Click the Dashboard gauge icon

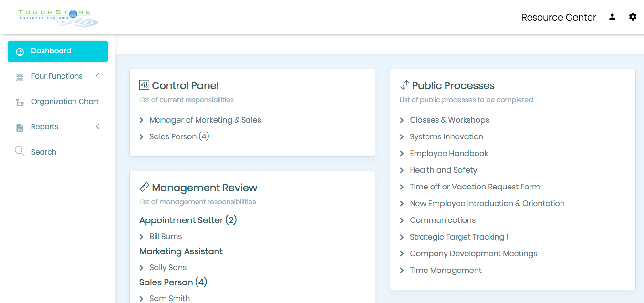pyautogui.click(x=20, y=52)
